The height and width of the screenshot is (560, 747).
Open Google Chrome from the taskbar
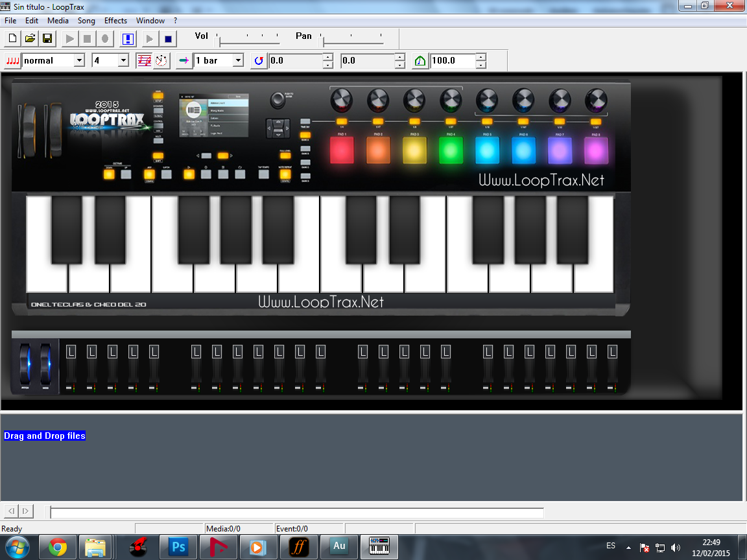coord(57,547)
